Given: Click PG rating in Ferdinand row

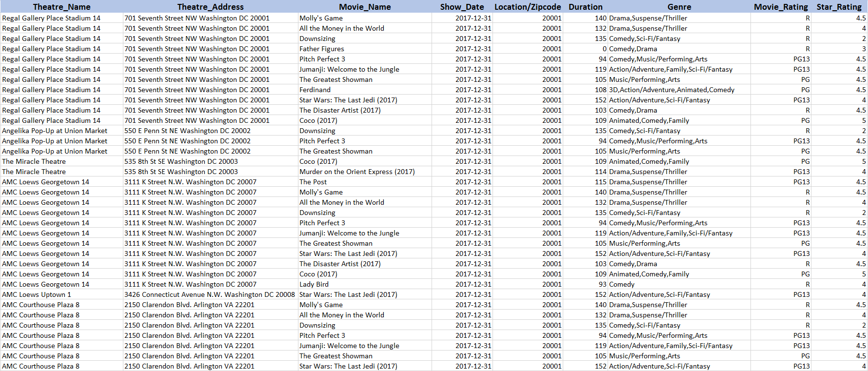Looking at the screenshot, I should pos(780,90).
